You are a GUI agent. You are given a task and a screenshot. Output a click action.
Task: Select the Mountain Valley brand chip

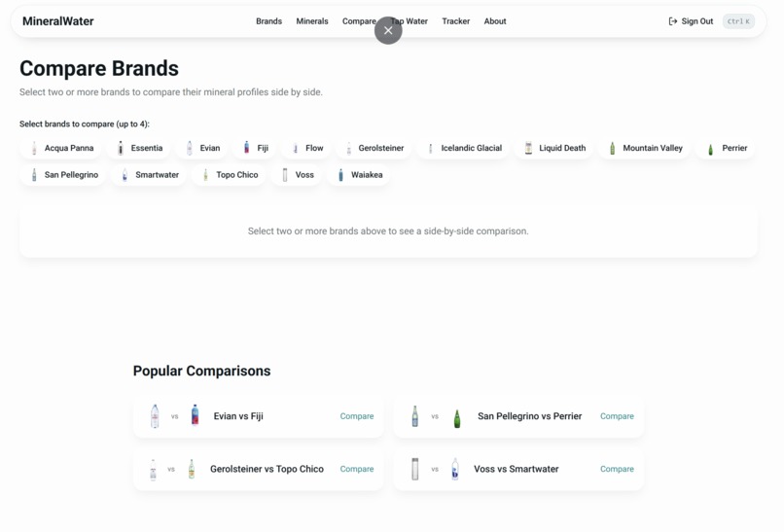coord(645,148)
